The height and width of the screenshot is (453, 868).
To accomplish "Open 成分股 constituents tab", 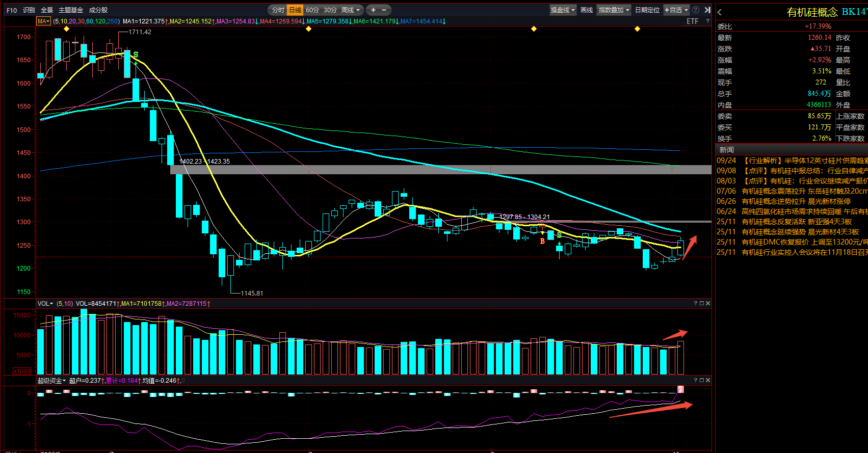I will [x=98, y=10].
